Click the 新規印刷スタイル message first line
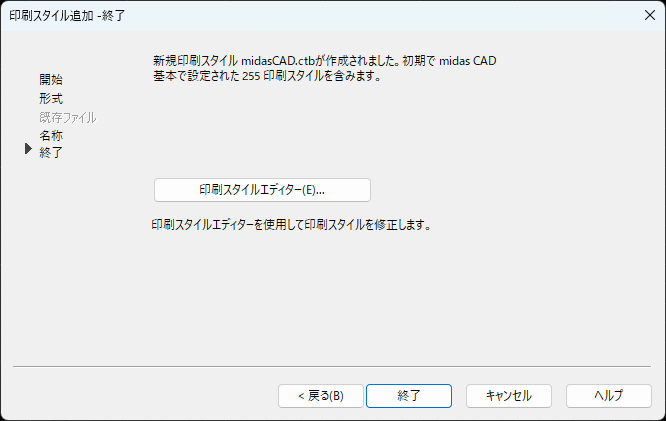666x421 pixels. tap(325, 61)
